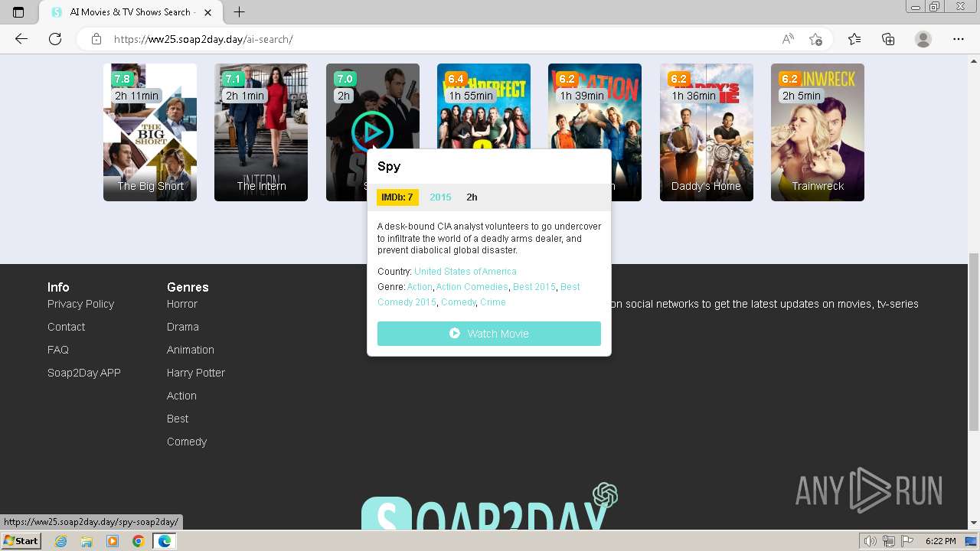Open Read Aloud icon in address bar
This screenshot has height=551, width=980.
point(787,39)
